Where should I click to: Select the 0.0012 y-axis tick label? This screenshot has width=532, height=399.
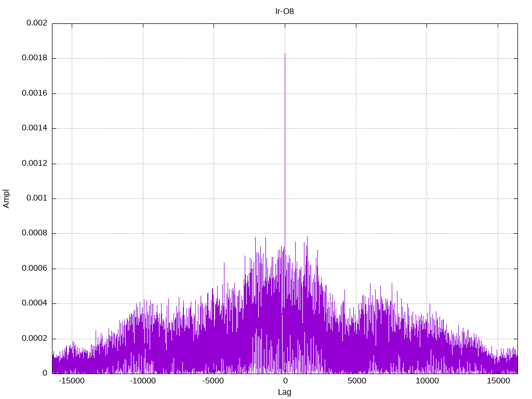34,164
